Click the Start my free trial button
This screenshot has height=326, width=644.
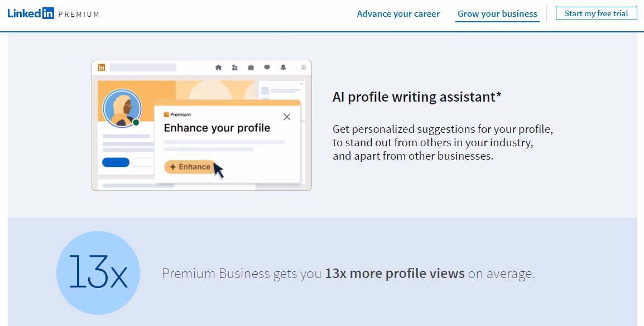pos(596,13)
